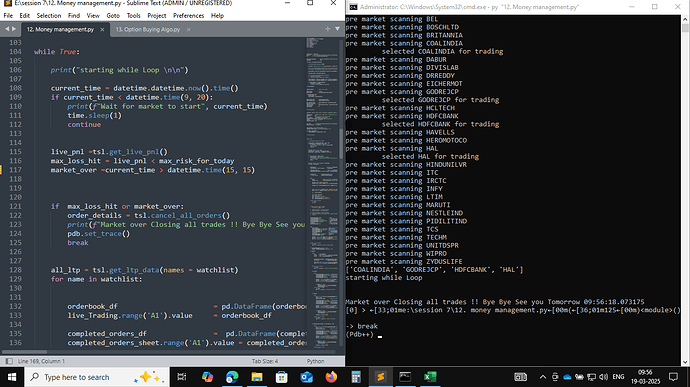Screen dimensions: 690x387
Task: Open Excel from the taskbar
Action: click(x=430, y=377)
